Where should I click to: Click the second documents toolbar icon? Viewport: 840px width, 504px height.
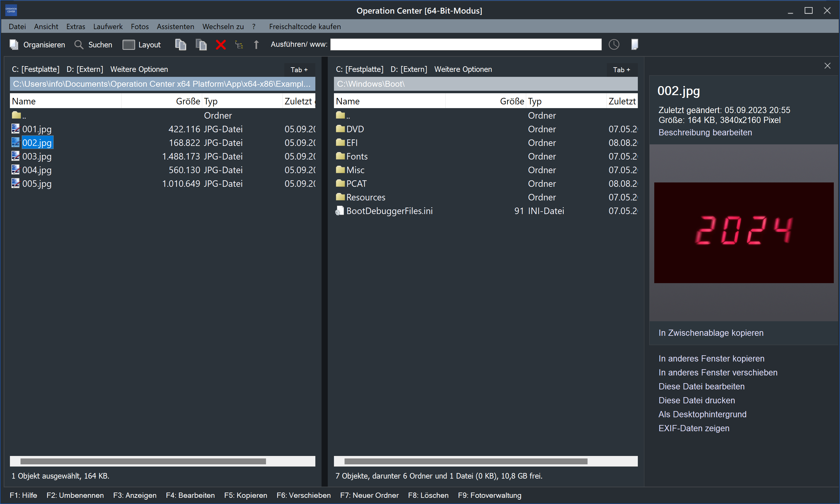[201, 45]
